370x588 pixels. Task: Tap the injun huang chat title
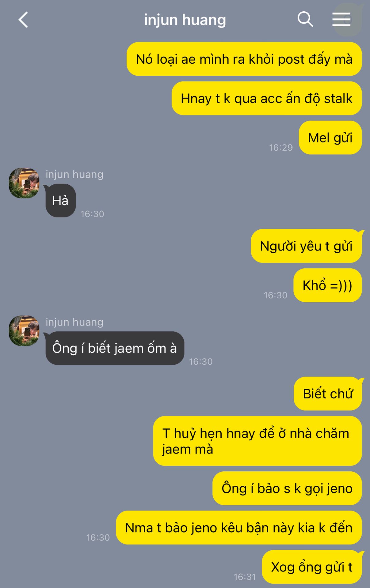[x=185, y=20]
